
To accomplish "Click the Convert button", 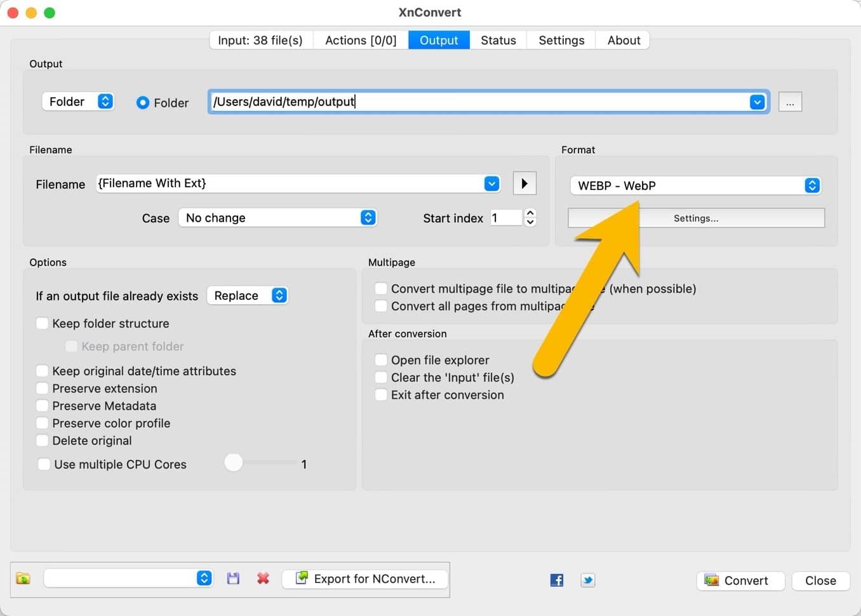I will coord(740,580).
